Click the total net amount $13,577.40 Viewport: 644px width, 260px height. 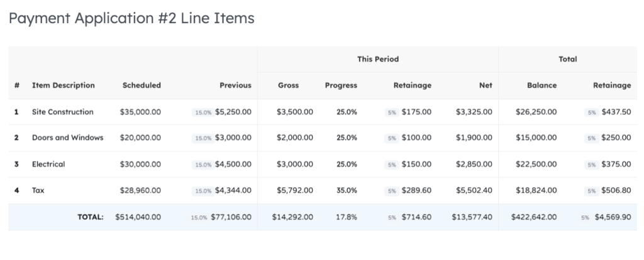point(472,217)
